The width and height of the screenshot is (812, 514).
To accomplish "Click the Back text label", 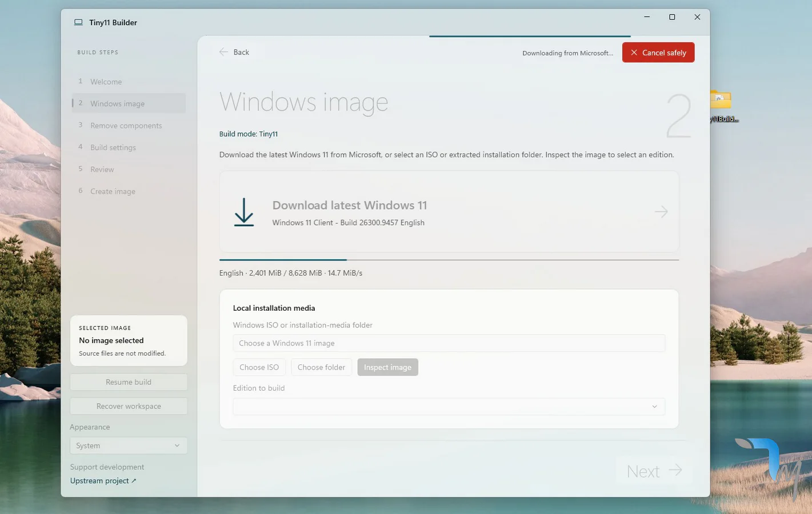I will coord(241,52).
